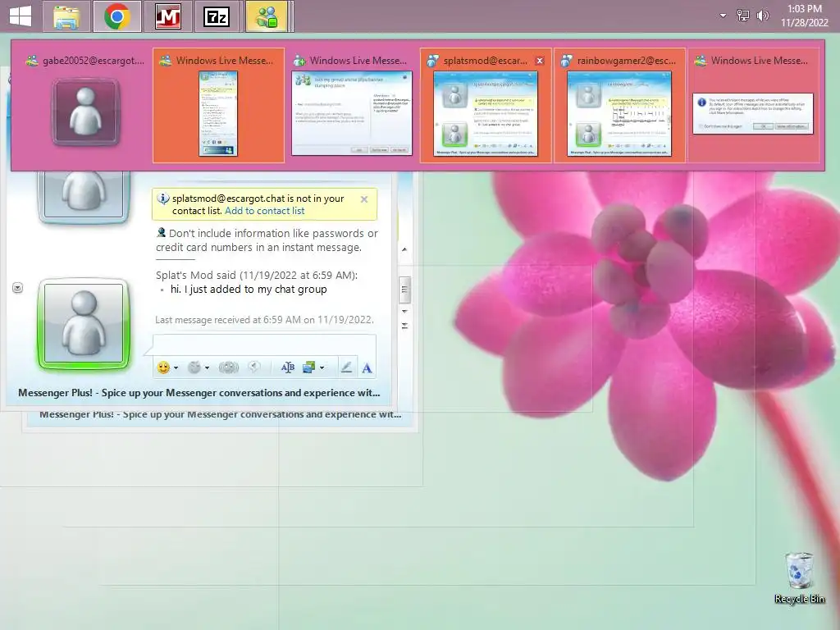Open the group chat Windows Live Messenger preview
This screenshot has width=840, height=630.
tap(352, 106)
